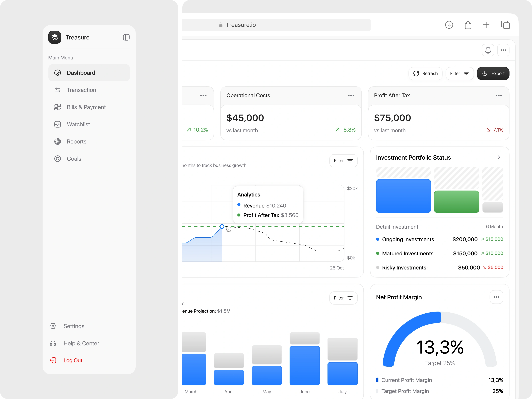Show browser tab overview icon
The height and width of the screenshot is (399, 532).
click(505, 25)
